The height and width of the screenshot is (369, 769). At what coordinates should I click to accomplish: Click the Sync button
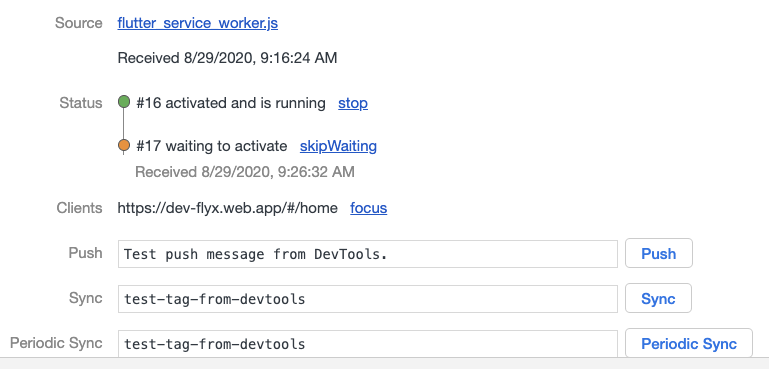click(x=658, y=298)
